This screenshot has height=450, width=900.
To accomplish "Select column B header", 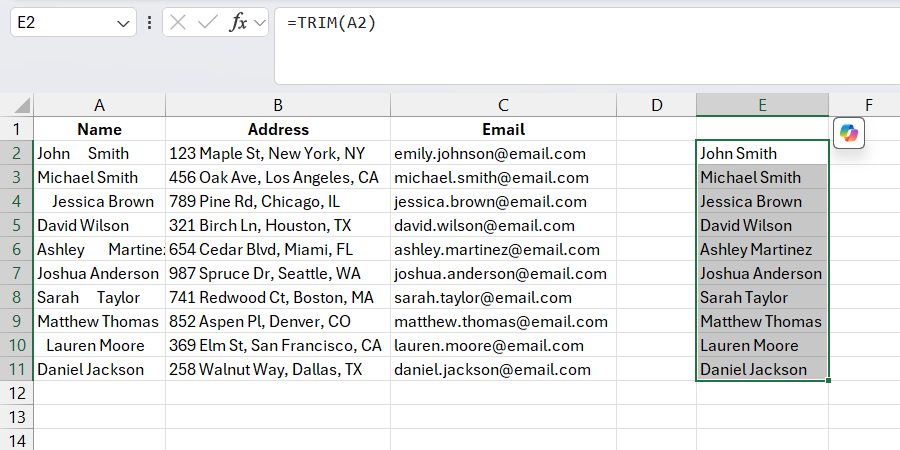I will (277, 105).
